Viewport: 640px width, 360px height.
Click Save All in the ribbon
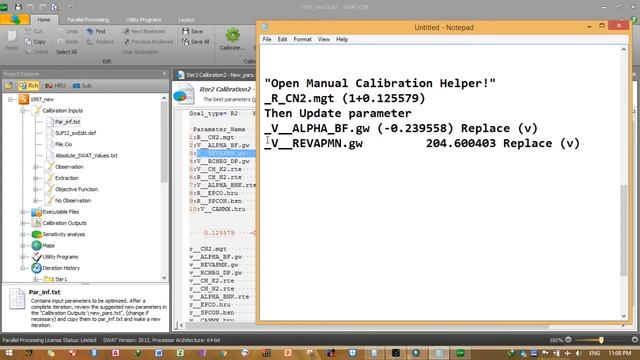tap(196, 42)
